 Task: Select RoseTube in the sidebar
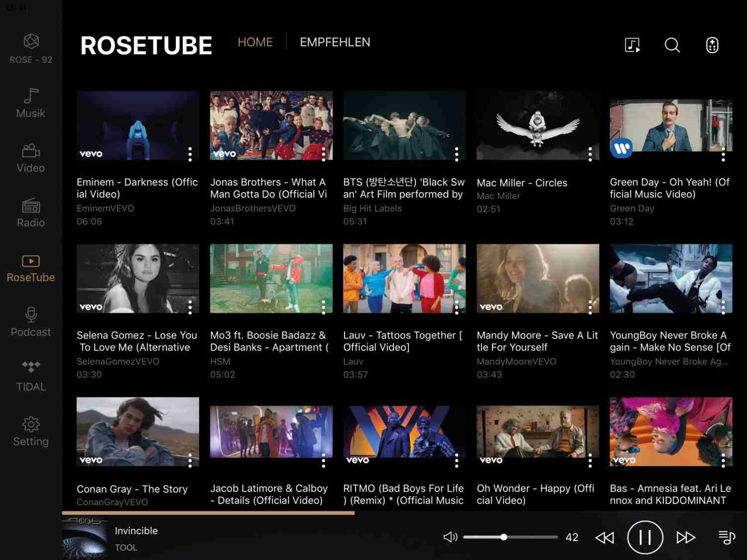tap(31, 268)
